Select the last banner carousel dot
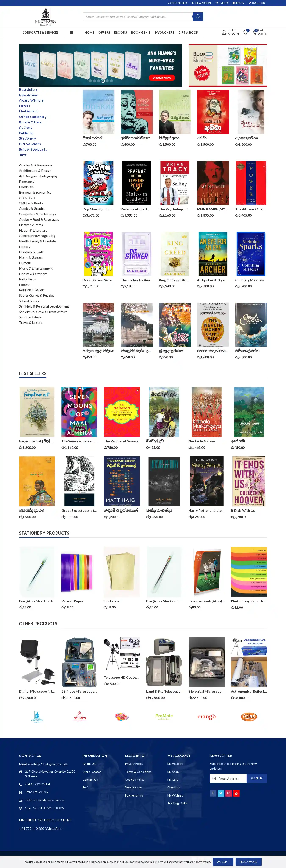Image resolution: width=286 pixels, height=868 pixels. (111, 81)
